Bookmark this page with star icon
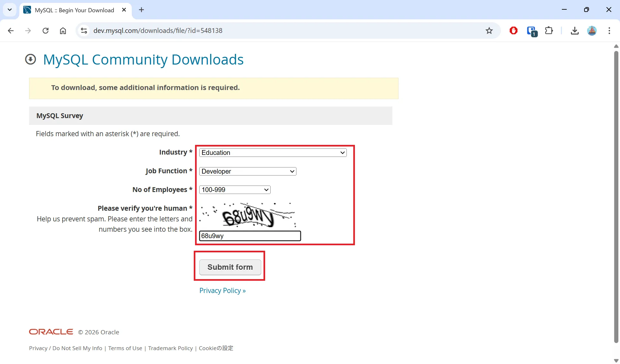The image size is (620, 364). tap(489, 31)
